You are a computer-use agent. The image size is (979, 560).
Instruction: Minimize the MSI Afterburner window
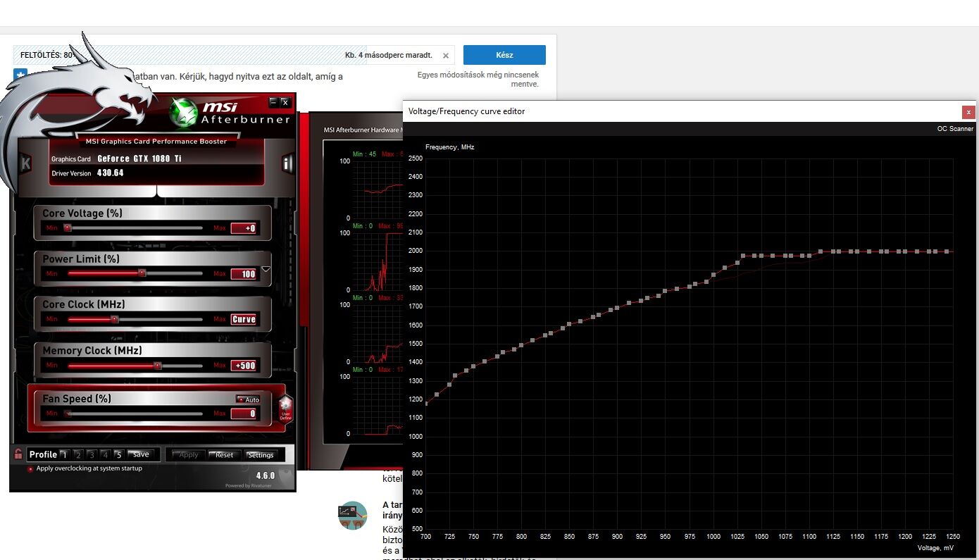click(273, 102)
